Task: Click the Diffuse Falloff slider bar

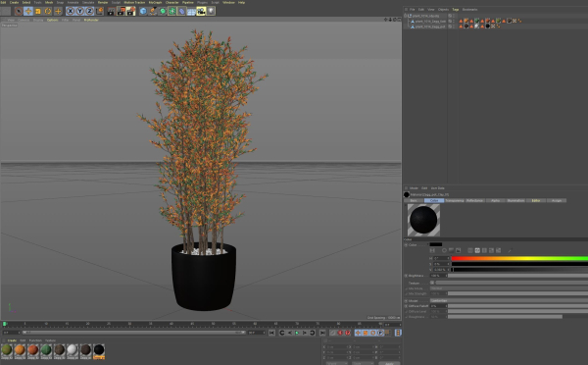Action: pos(517,306)
